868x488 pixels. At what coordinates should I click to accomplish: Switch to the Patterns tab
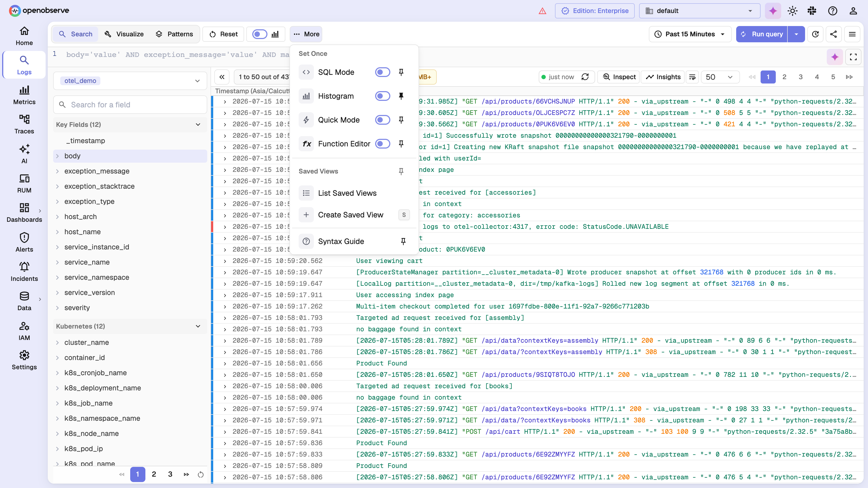tap(174, 34)
